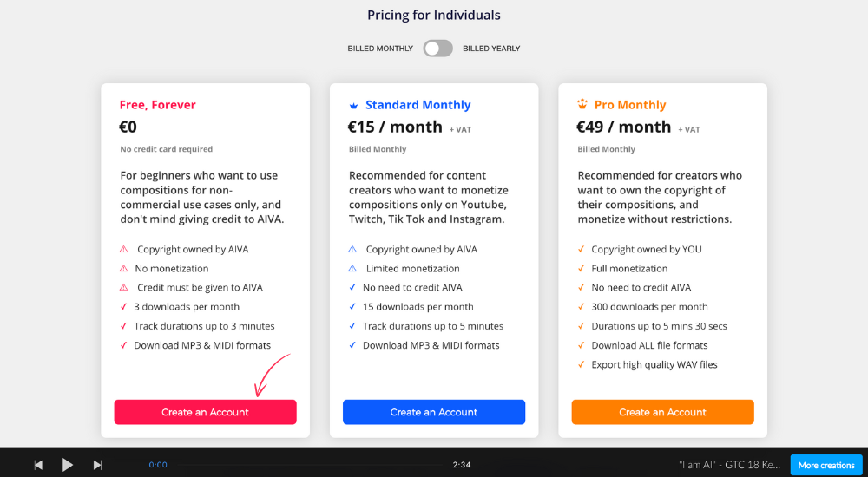The image size is (868, 477).
Task: Click the Standard Monthly plan title
Action: (x=418, y=105)
